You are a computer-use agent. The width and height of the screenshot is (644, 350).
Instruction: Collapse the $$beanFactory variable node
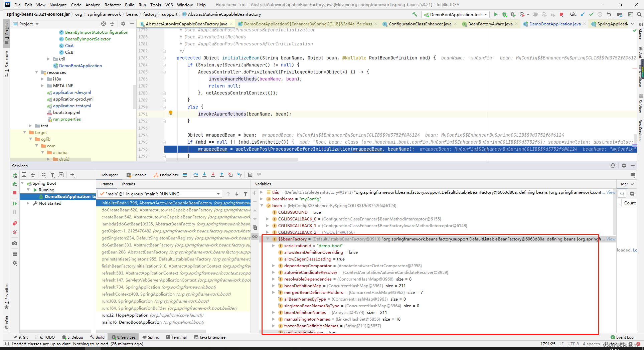point(268,239)
